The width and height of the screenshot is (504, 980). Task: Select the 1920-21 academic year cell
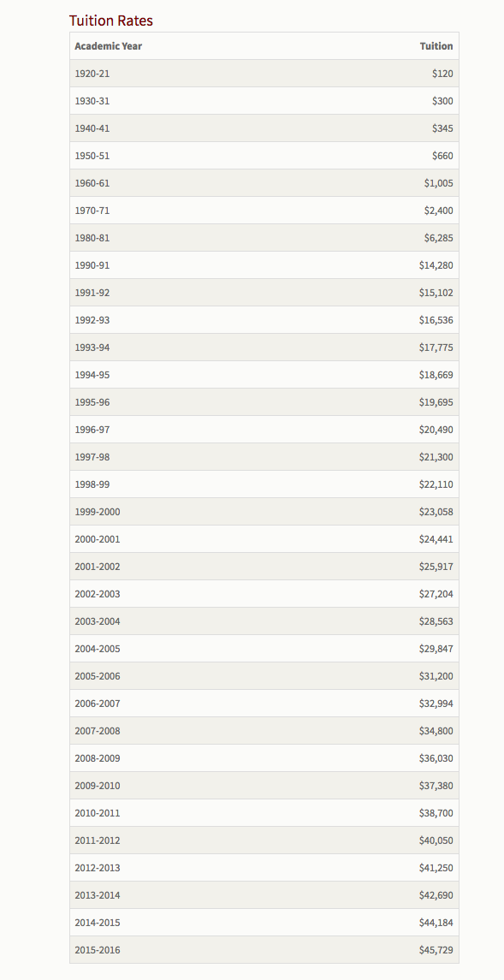click(x=92, y=74)
